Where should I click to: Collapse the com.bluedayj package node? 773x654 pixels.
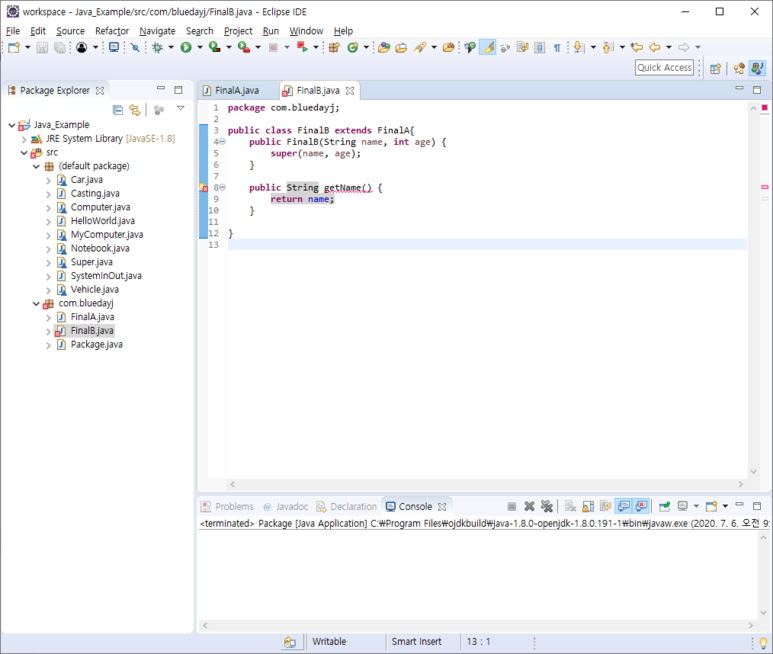(x=36, y=304)
